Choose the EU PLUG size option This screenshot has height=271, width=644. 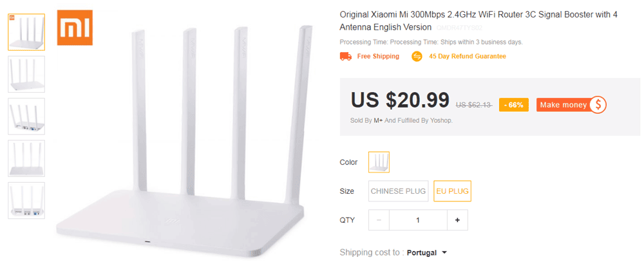pos(453,191)
